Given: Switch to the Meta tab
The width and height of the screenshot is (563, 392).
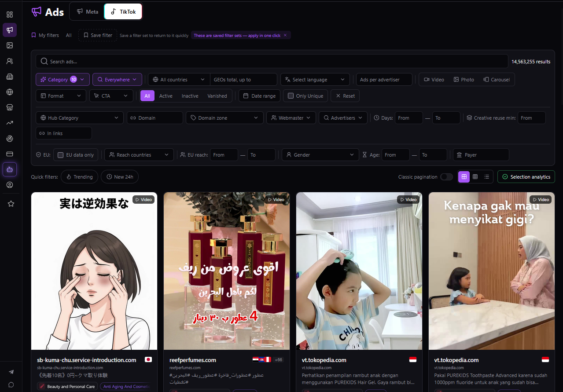Looking at the screenshot, I should 87,11.
